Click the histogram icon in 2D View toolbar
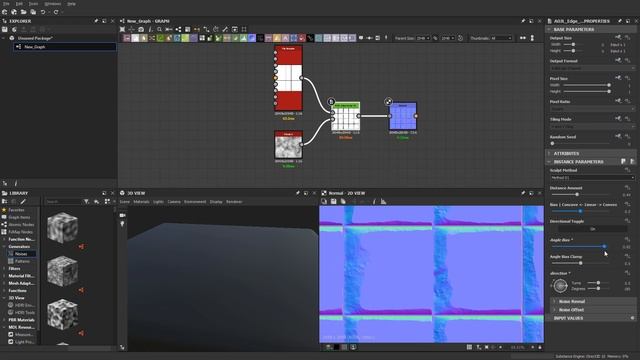The image size is (640, 360). (x=383, y=201)
